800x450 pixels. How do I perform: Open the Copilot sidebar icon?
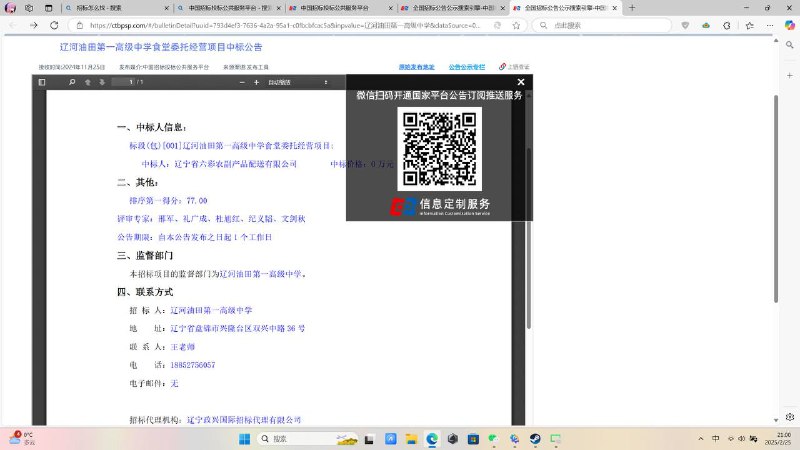click(790, 25)
